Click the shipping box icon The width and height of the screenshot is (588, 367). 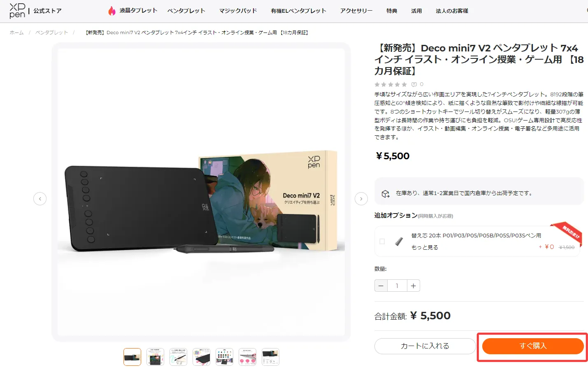click(x=386, y=193)
